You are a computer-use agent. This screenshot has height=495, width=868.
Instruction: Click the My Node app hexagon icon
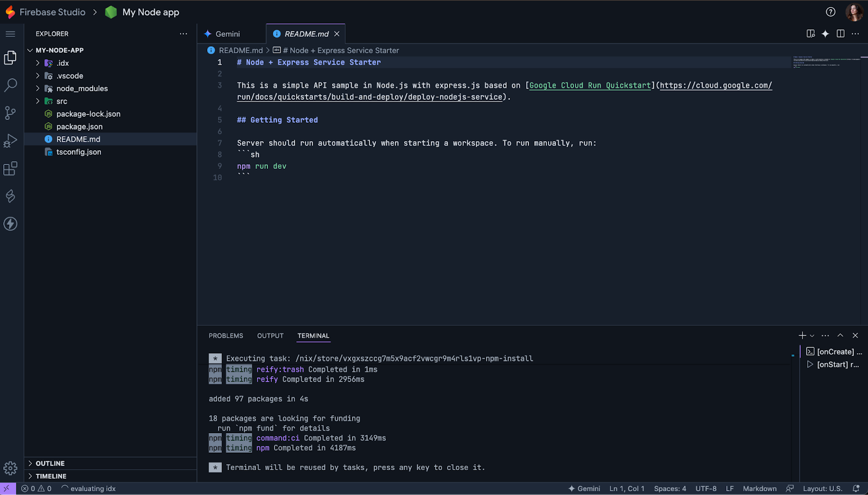pyautogui.click(x=111, y=12)
